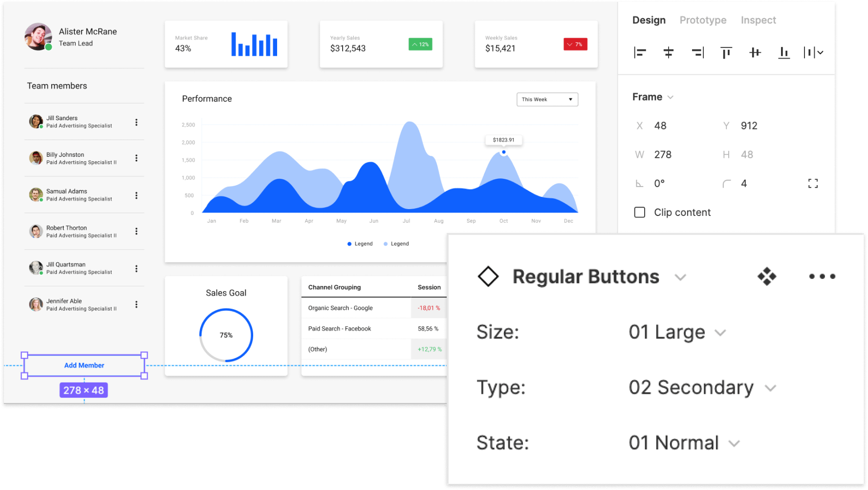This screenshot has height=490, width=868.
Task: Switch to the Prototype tab
Action: coord(703,20)
